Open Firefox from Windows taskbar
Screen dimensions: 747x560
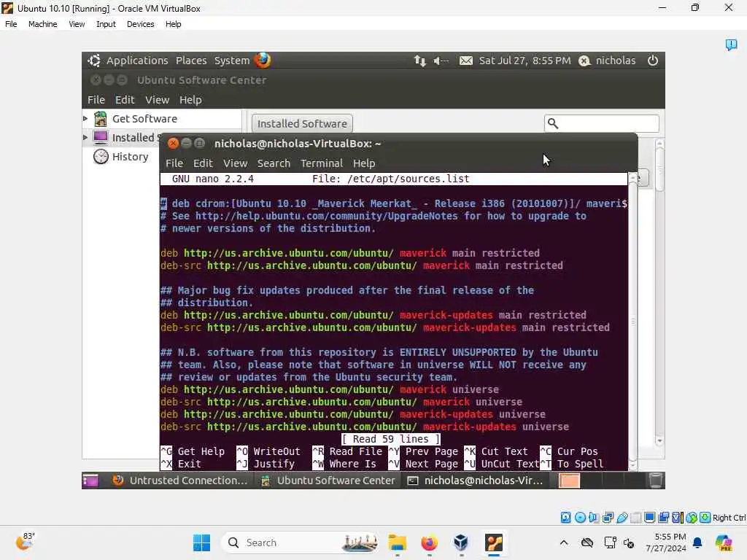pyautogui.click(x=429, y=542)
